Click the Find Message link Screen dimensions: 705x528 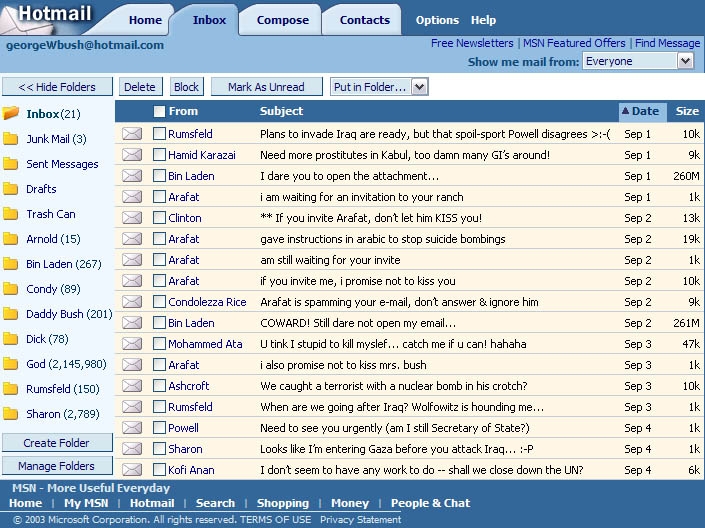668,43
